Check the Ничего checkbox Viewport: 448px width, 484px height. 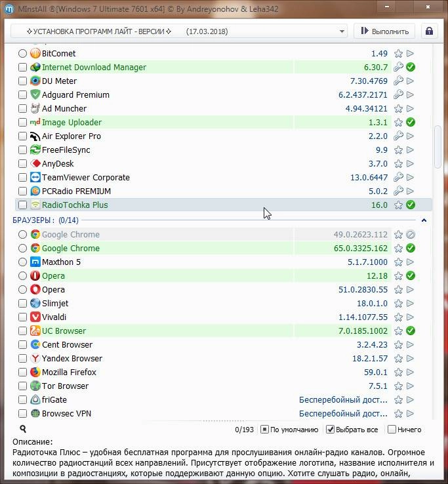(392, 430)
